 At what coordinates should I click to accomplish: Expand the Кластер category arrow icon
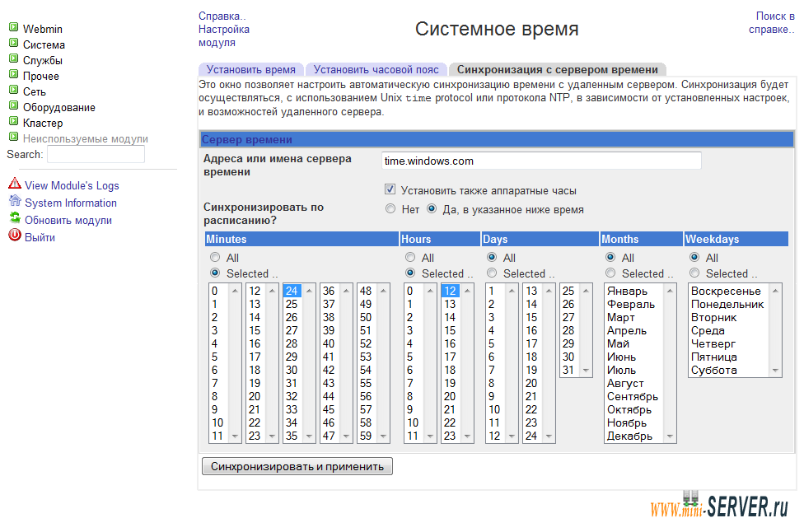(x=14, y=121)
